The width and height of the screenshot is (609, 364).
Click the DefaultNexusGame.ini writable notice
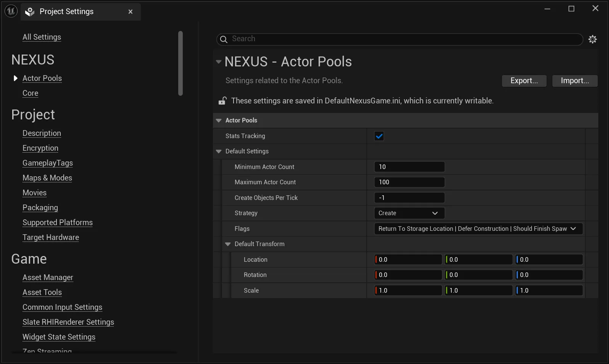click(x=362, y=101)
